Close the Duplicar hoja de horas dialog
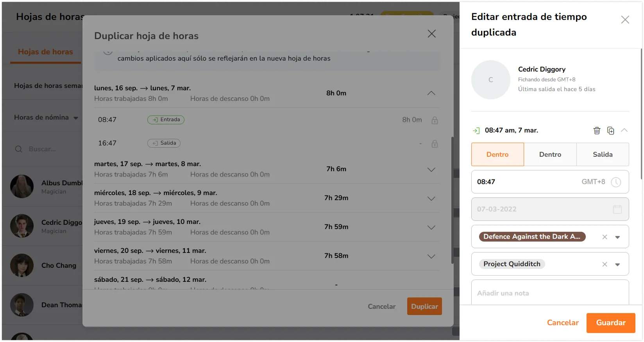This screenshot has height=342, width=644. pos(431,34)
